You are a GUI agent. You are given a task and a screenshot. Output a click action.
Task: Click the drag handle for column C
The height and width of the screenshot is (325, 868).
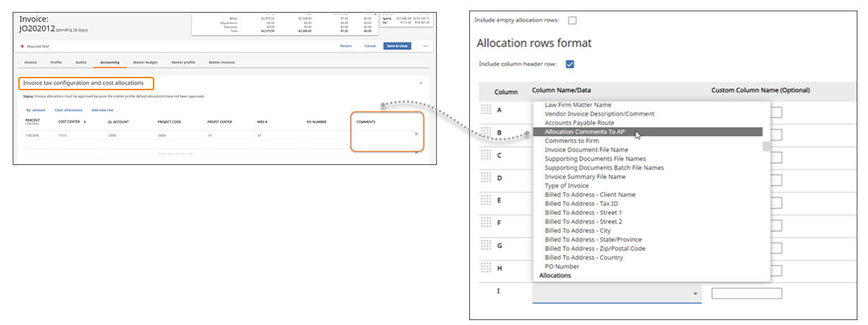(x=486, y=154)
